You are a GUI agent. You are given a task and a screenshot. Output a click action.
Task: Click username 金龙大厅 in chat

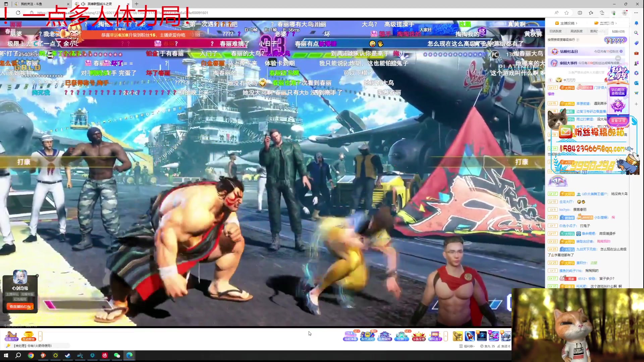(567, 202)
